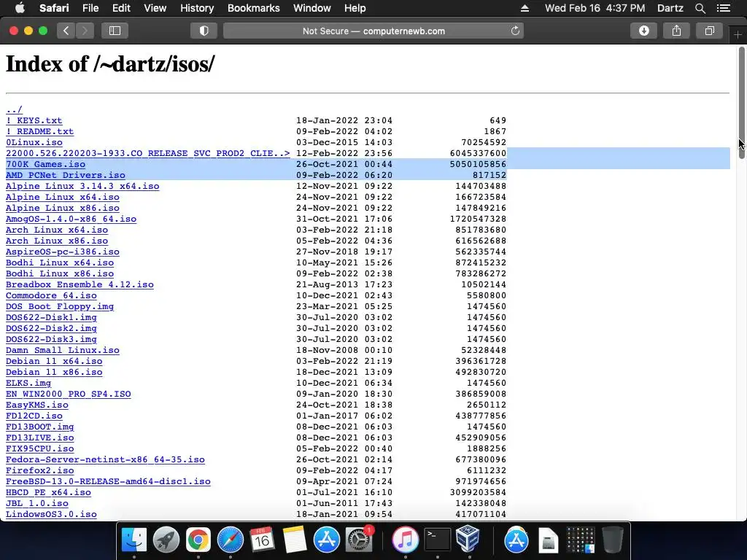
Task: Click the computernewb.com address bar
Action: pyautogui.click(x=373, y=31)
